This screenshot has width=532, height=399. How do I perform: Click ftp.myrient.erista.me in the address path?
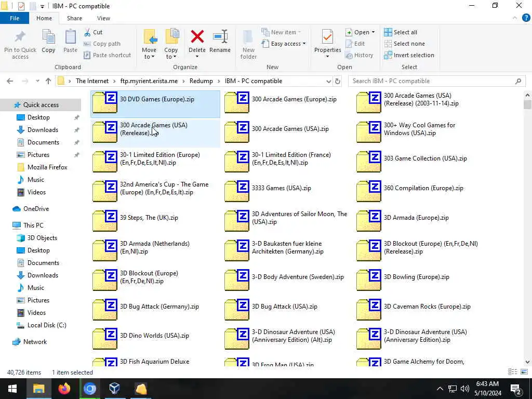tap(149, 81)
